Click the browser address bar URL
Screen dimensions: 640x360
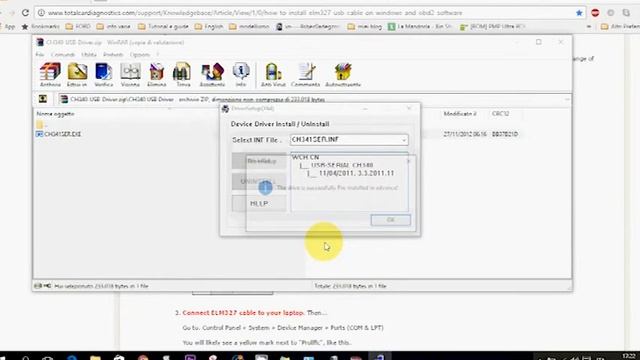point(255,13)
